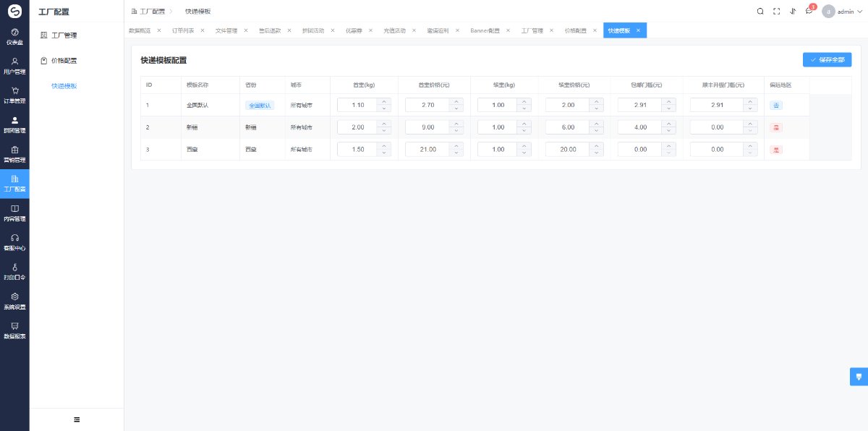Switch to the 优惠券 tab
The height and width of the screenshot is (431, 868).
[353, 30]
